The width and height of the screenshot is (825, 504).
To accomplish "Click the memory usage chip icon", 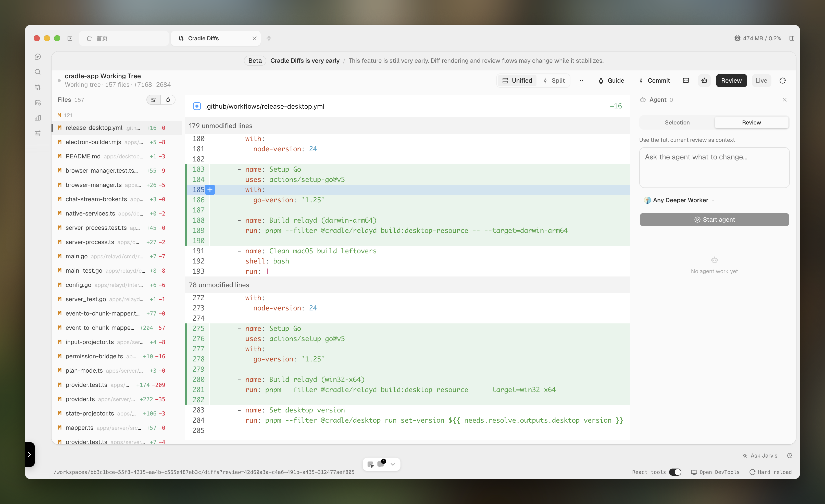I will click(x=737, y=38).
